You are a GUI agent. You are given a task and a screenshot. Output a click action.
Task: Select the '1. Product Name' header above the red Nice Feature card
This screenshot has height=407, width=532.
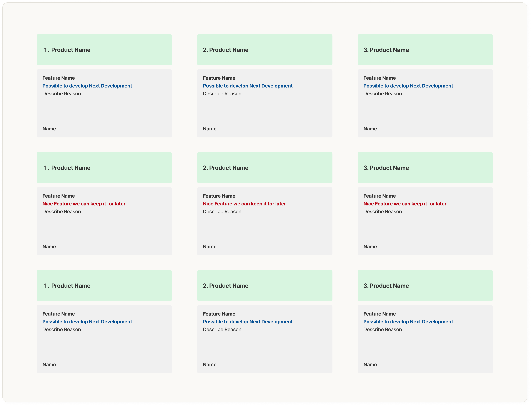click(104, 168)
